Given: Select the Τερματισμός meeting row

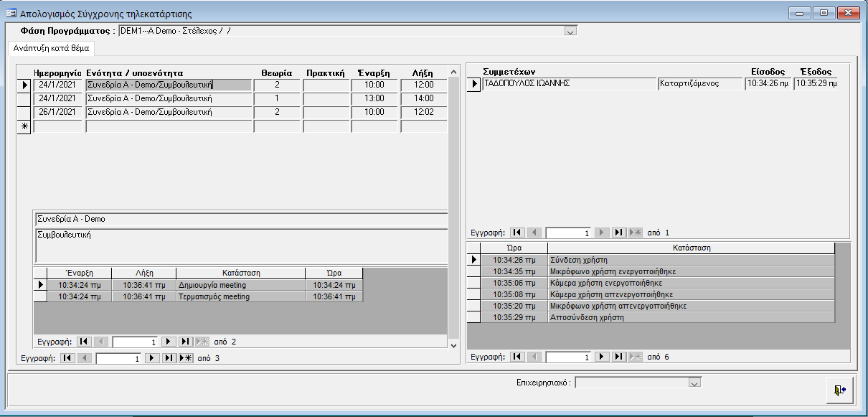Looking at the screenshot, I should coord(240,296).
